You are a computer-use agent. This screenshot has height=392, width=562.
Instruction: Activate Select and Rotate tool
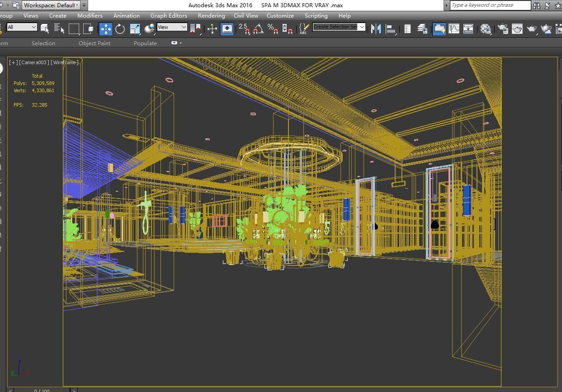pyautogui.click(x=120, y=28)
